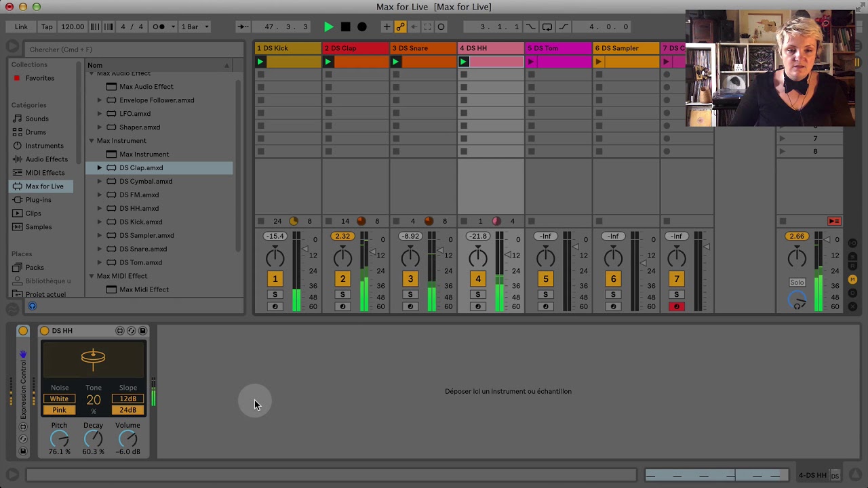This screenshot has height=488, width=868.
Task: Open the Instruments category
Action: (44, 146)
